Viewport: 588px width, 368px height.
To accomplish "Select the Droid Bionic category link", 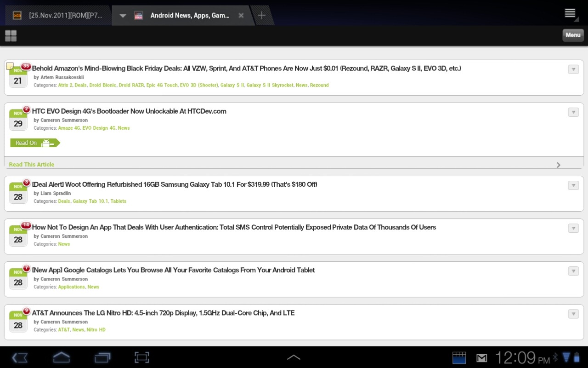I will (102, 85).
